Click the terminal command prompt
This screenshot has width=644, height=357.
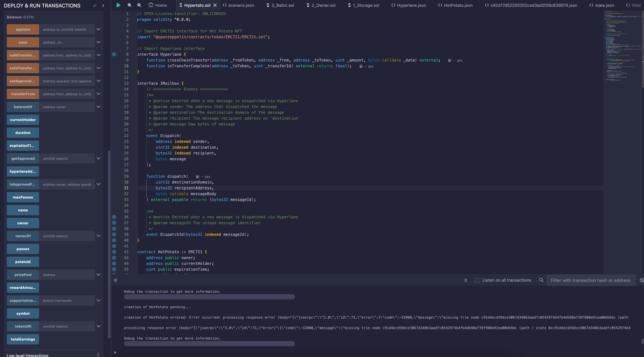(x=115, y=352)
